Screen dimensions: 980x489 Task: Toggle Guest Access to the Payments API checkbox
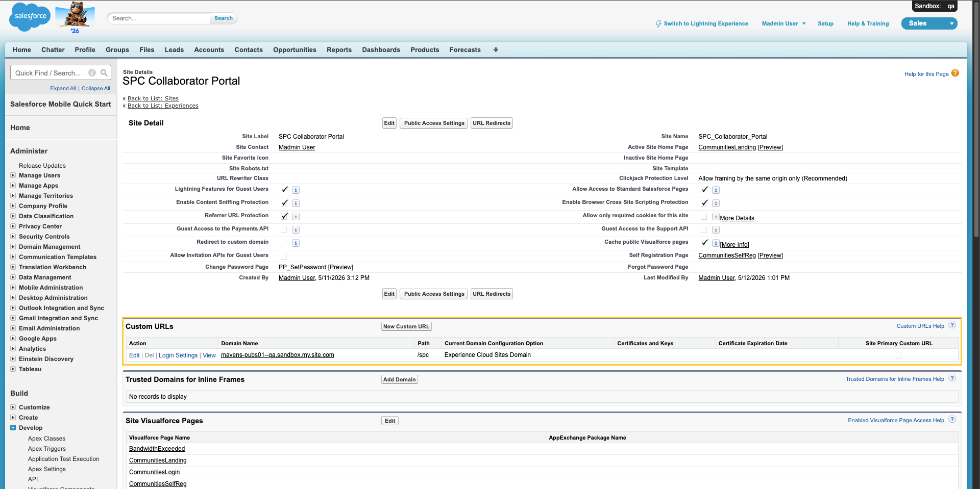284,230
